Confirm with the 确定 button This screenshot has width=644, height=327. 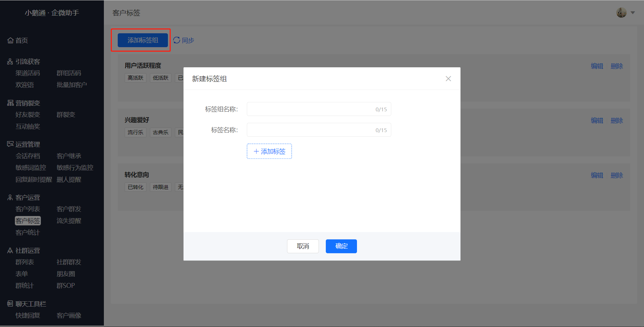click(341, 246)
